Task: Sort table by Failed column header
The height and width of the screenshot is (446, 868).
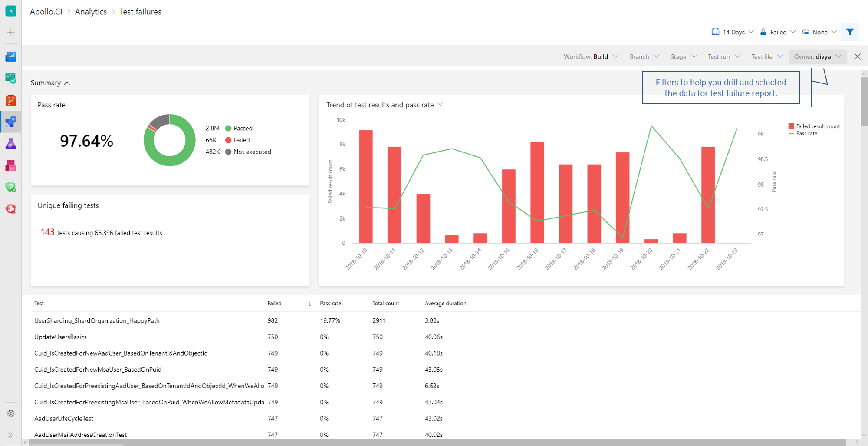Action: coord(274,303)
